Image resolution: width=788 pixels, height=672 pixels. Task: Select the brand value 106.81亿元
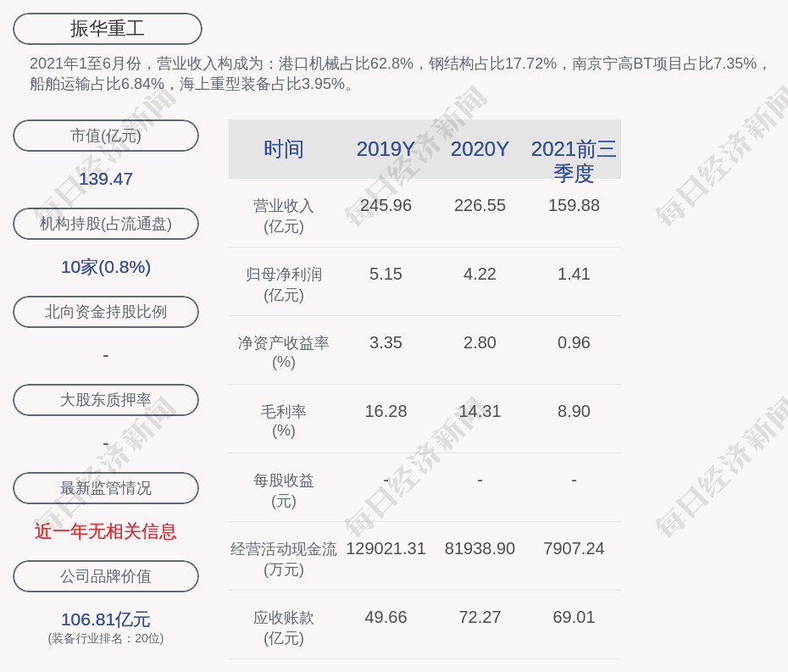pos(106,619)
